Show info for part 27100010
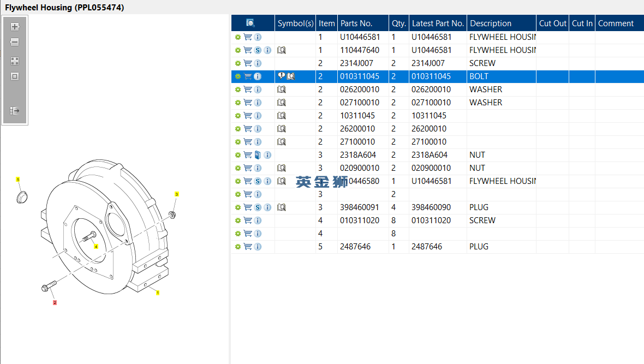The width and height of the screenshot is (644, 364). coord(258,142)
